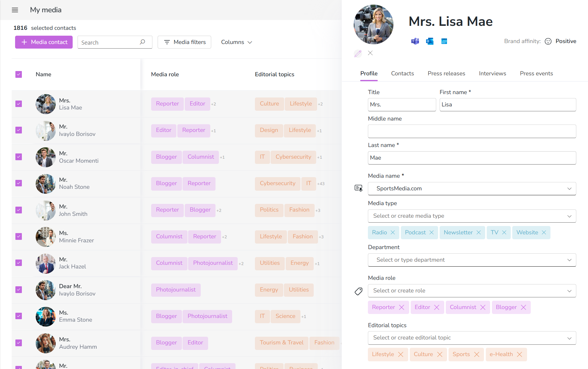Switch to the Press releases tab

[446, 73]
